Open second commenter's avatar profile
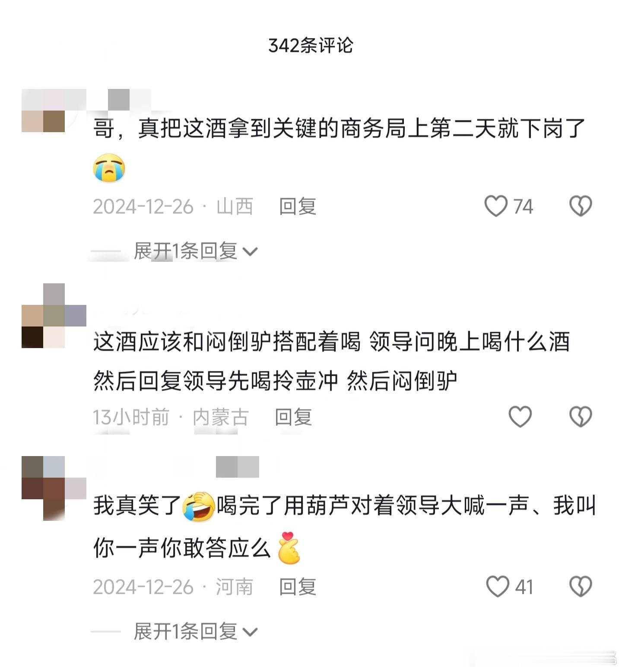Image resolution: width=622 pixels, height=672 pixels. pyautogui.click(x=54, y=316)
